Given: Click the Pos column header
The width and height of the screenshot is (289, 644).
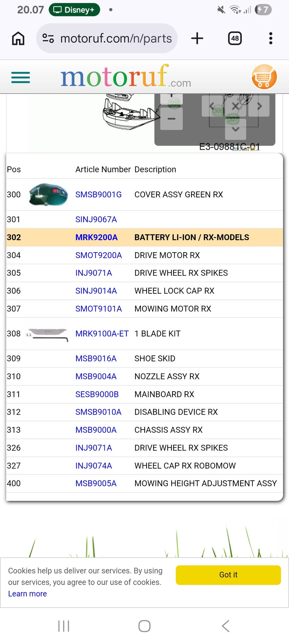Looking at the screenshot, I should tap(14, 169).
